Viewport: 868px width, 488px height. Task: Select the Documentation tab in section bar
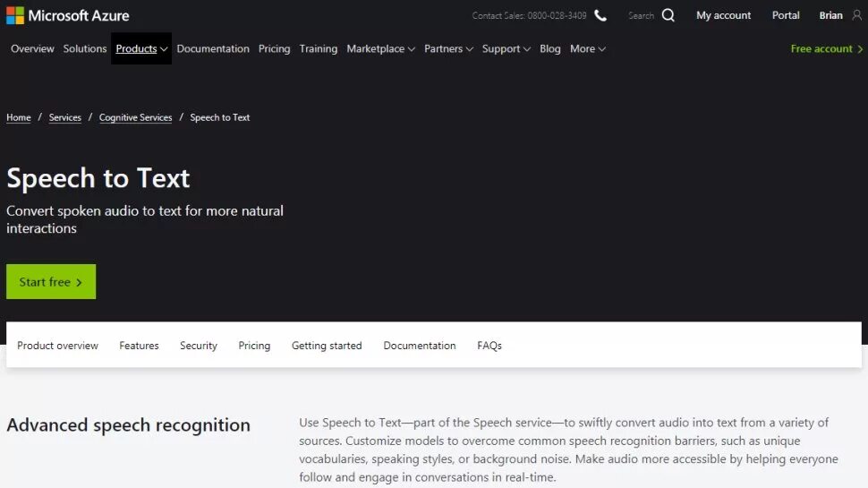[x=420, y=346]
